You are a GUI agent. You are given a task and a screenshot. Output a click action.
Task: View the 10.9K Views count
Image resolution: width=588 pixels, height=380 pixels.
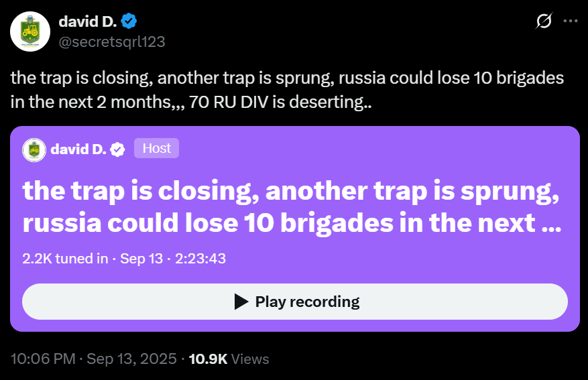[x=229, y=359]
